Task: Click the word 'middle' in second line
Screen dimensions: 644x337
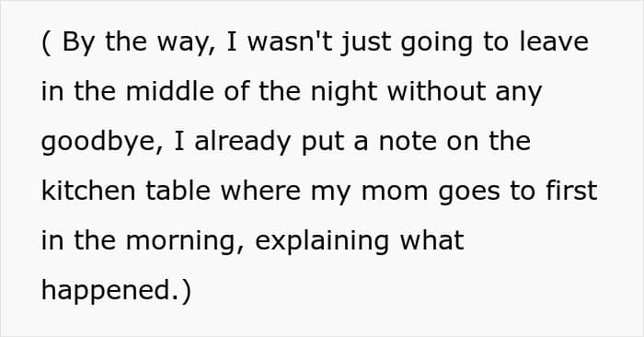Action: tap(169, 91)
